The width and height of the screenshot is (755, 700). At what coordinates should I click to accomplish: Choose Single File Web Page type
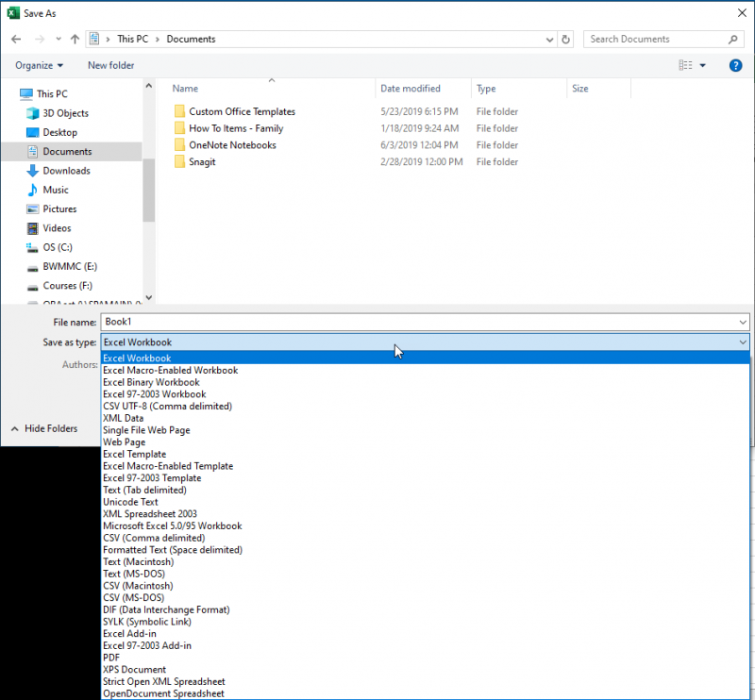tap(426, 430)
